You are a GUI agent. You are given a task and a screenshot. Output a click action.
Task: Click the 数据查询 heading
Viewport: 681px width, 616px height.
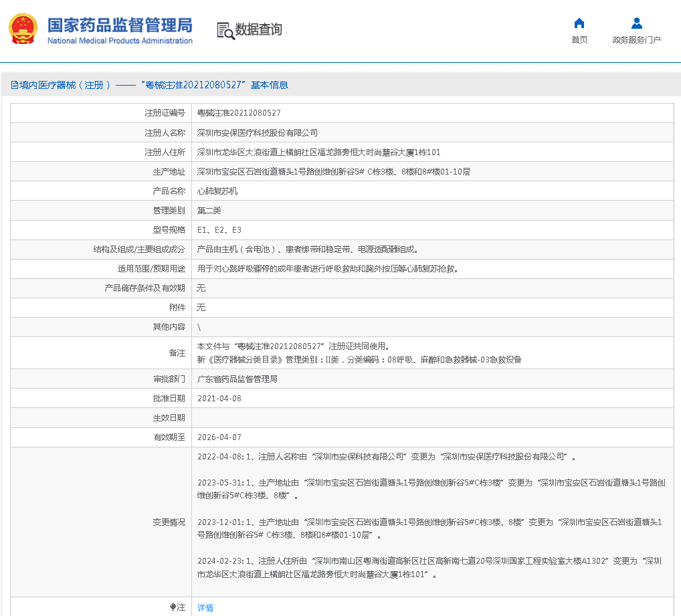tap(258, 29)
